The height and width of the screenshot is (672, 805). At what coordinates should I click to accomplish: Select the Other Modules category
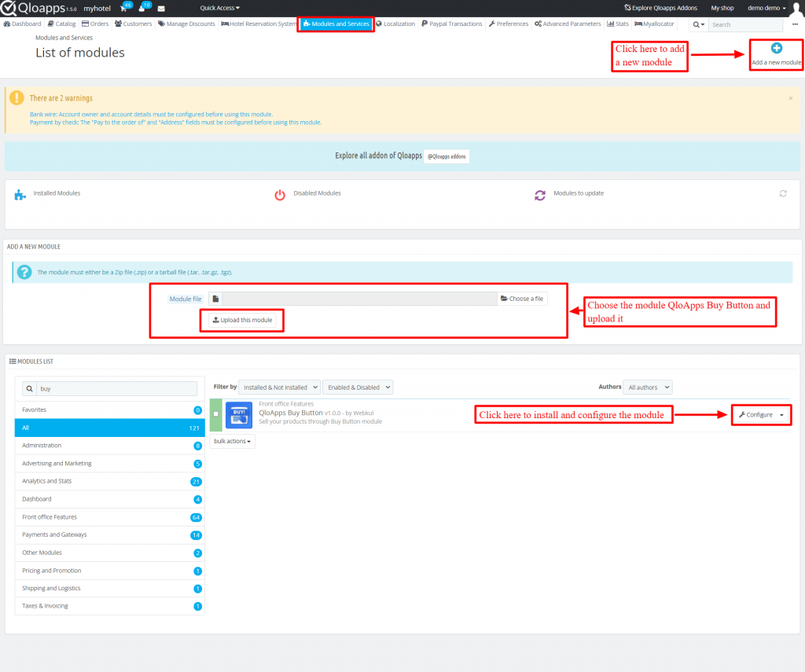tap(110, 553)
